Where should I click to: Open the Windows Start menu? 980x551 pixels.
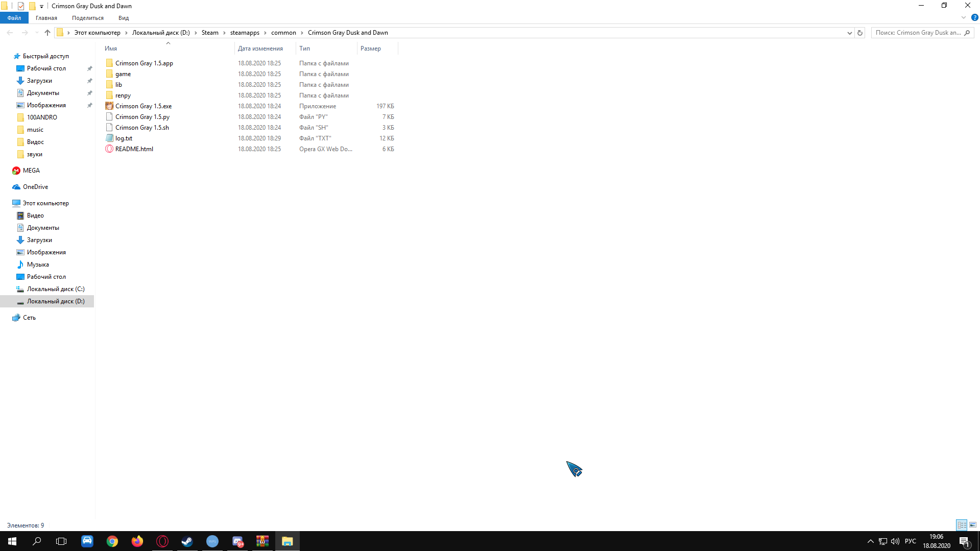click(x=12, y=541)
